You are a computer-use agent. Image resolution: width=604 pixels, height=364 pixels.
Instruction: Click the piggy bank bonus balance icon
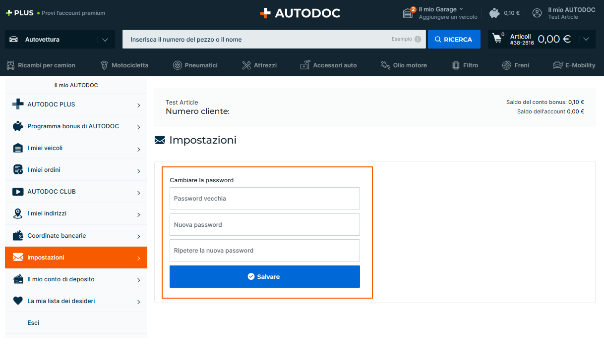tap(494, 13)
